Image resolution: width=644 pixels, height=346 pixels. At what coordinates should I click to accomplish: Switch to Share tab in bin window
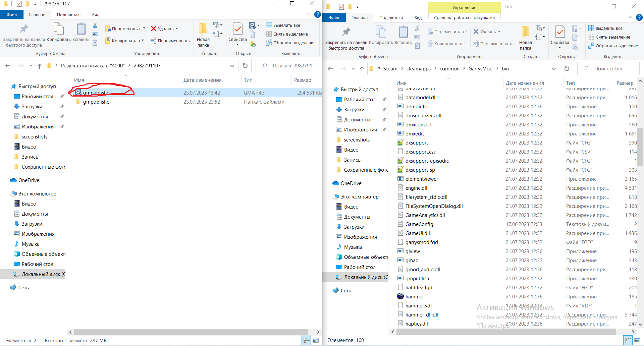pyautogui.click(x=391, y=17)
